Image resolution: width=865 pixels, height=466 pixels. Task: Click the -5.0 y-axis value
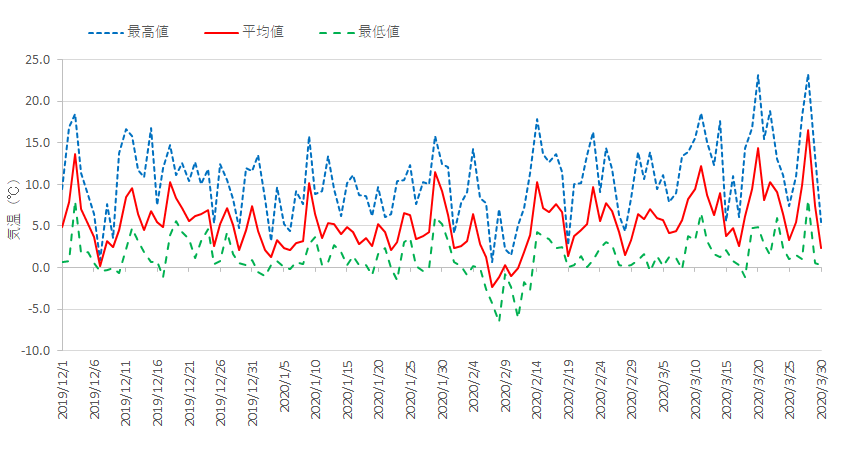(38, 309)
